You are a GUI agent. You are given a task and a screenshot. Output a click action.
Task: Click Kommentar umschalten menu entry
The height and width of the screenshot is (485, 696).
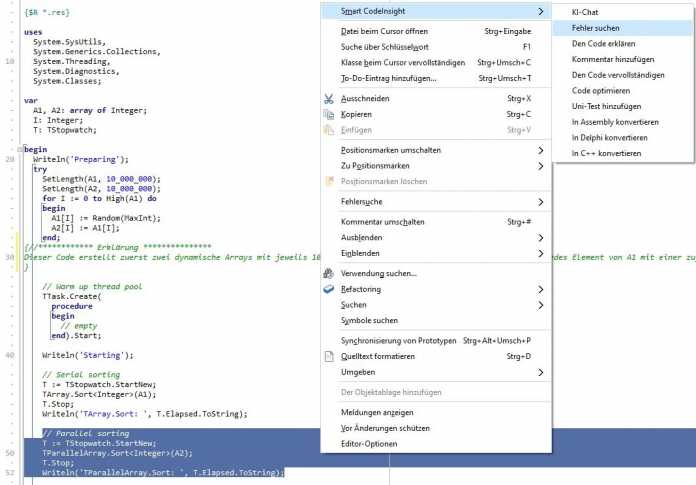383,222
